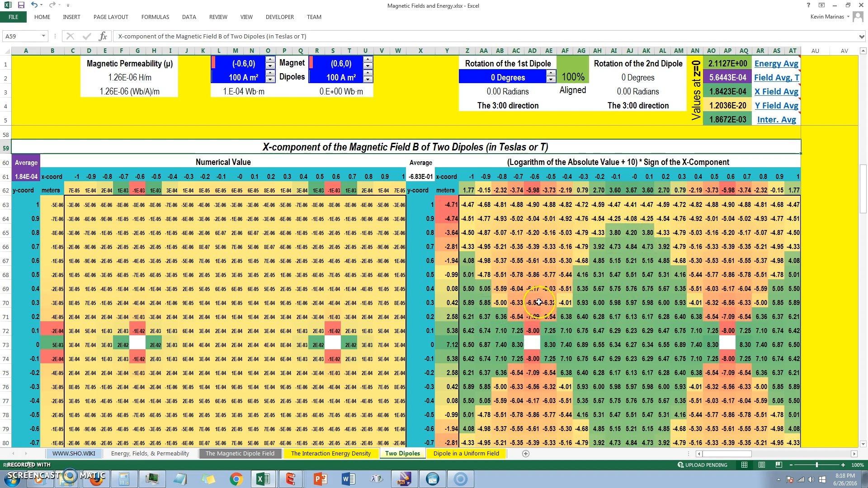The width and height of the screenshot is (868, 488).
Task: Open PowerPoint from the taskbar
Action: tap(320, 479)
